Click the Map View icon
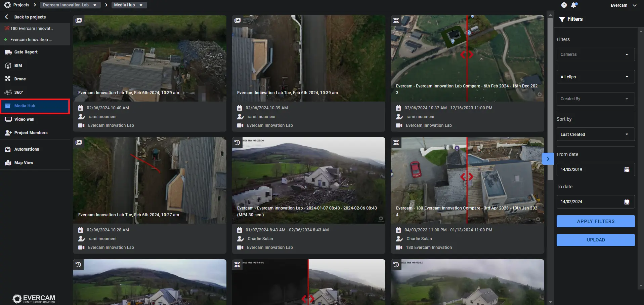Viewport: 644px width, 305px height. pos(8,163)
